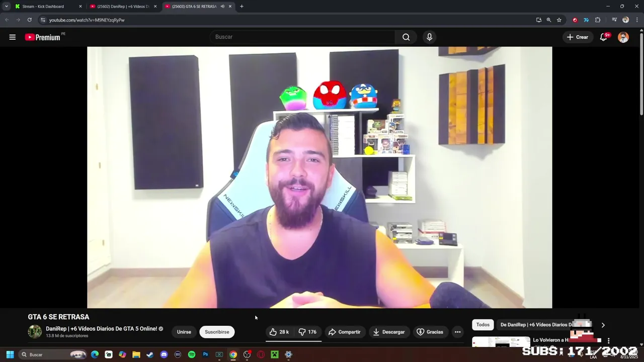Close the Stream - Kick Dashboard tab
Screen dimensions: 644x362
(80, 7)
